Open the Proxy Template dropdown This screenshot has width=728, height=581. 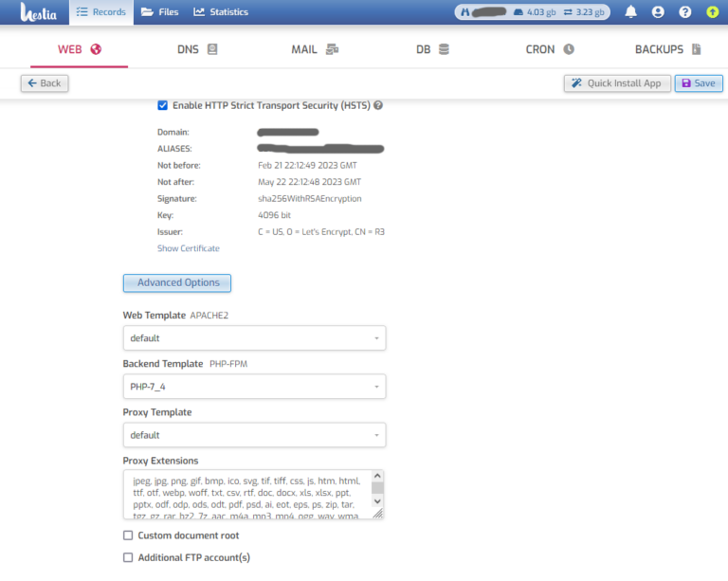pyautogui.click(x=254, y=435)
